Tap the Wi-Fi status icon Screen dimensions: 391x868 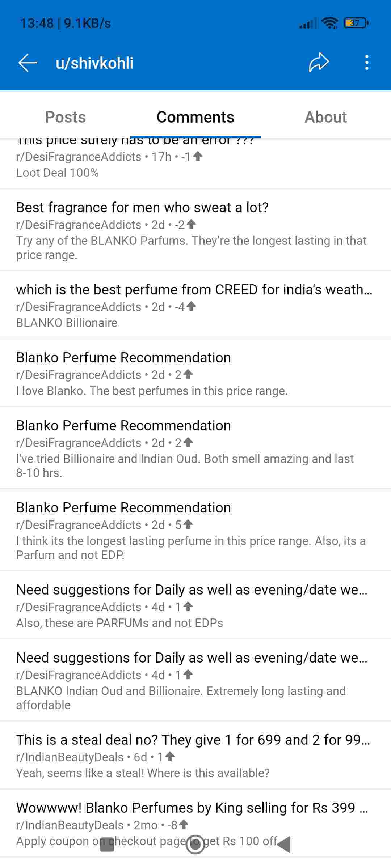click(330, 24)
